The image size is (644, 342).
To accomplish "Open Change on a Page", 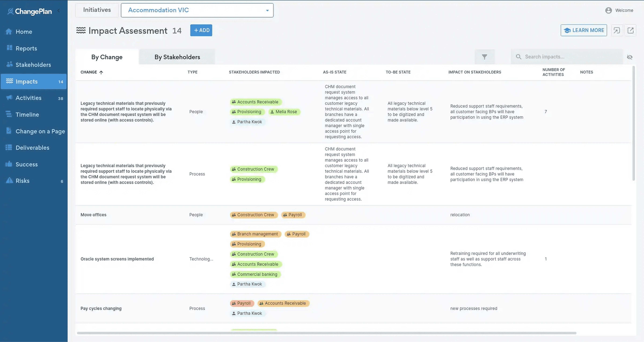I will tap(40, 131).
